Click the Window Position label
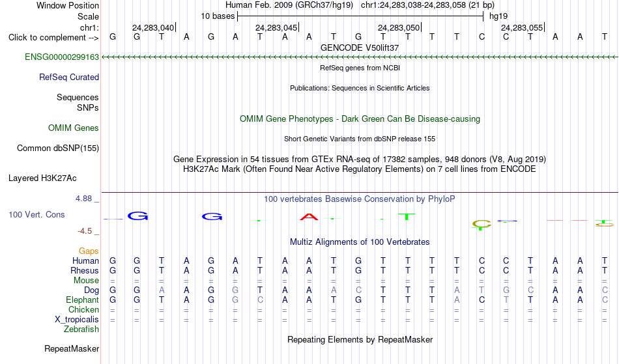The width and height of the screenshot is (619, 364). [68, 5]
